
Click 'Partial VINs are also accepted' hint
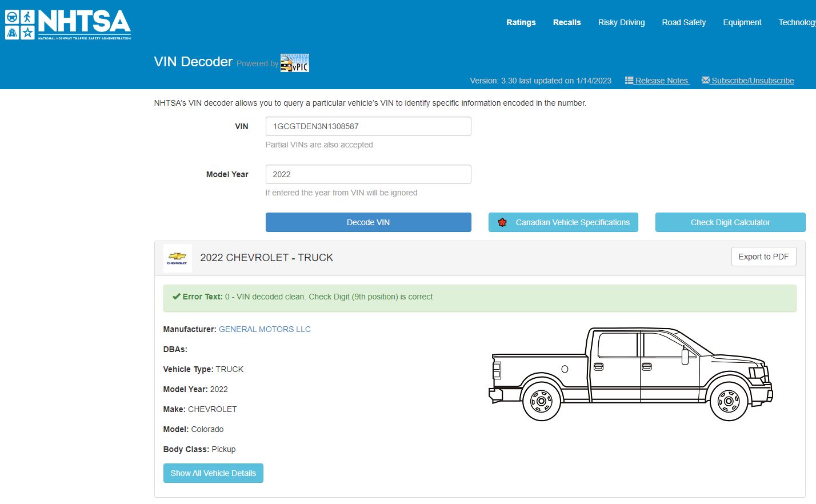[319, 145]
